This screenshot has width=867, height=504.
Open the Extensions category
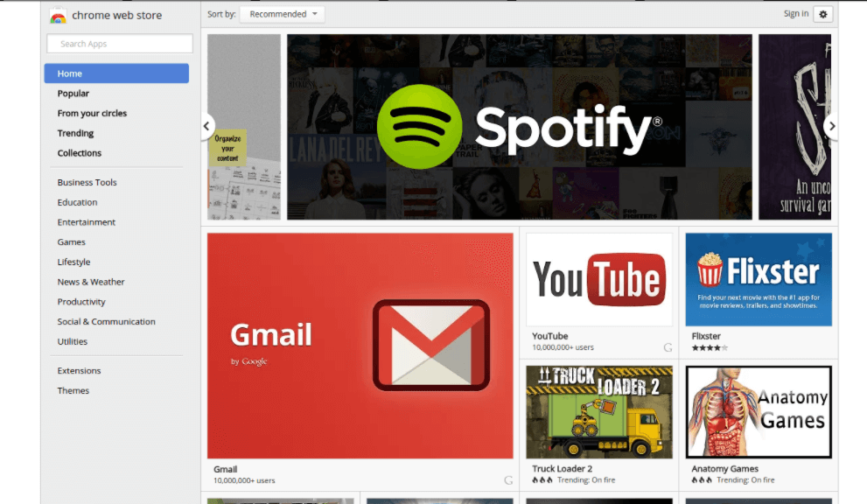(79, 371)
